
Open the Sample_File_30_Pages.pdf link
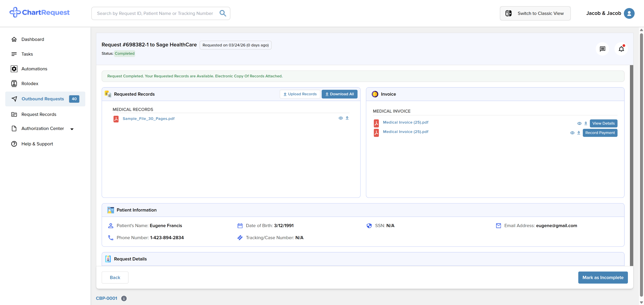tap(148, 119)
